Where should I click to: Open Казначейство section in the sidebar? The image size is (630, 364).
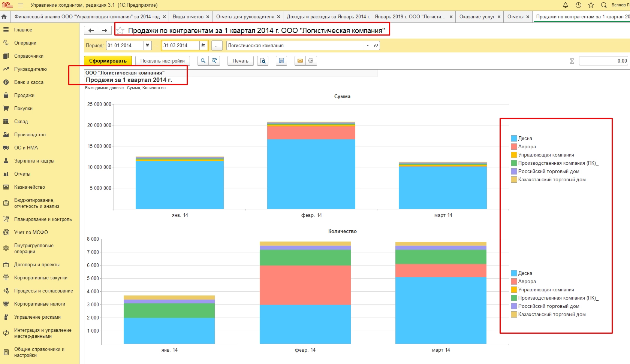pyautogui.click(x=29, y=187)
